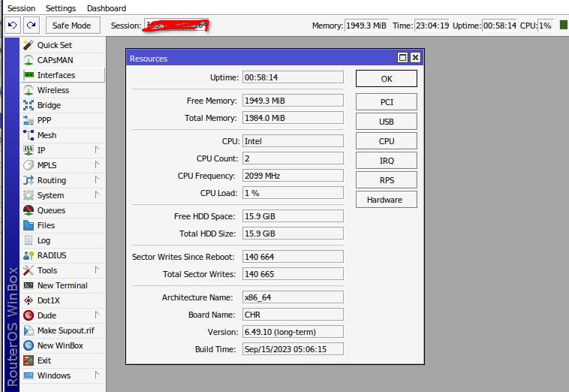Click the Windows menu icon
The height and width of the screenshot is (392, 569).
(x=29, y=375)
